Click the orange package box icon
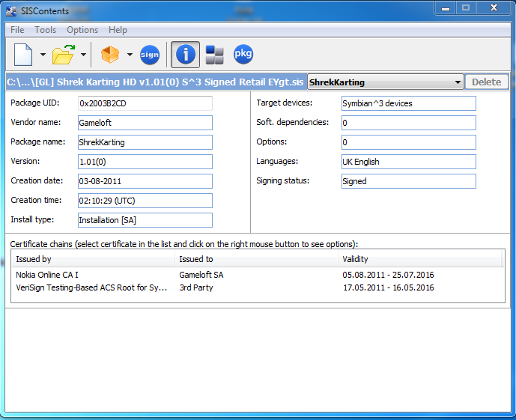The height and width of the screenshot is (420, 516). [110, 54]
